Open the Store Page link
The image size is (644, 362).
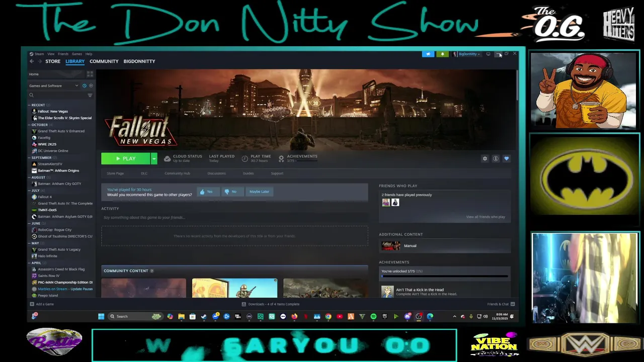[115, 173]
